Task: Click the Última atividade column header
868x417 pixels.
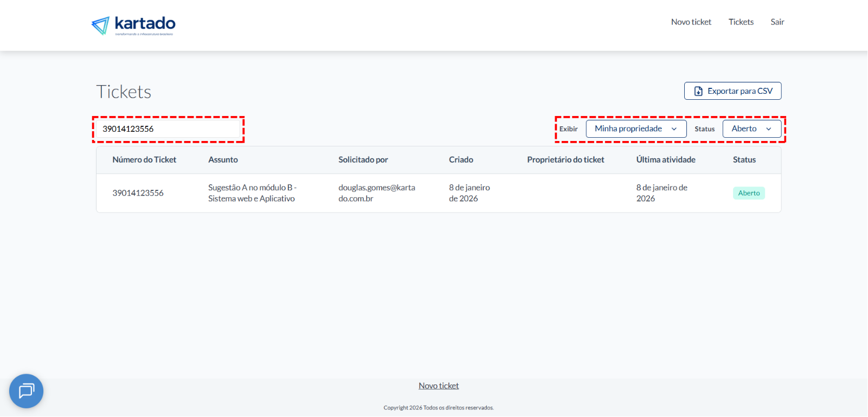Action: tap(665, 160)
